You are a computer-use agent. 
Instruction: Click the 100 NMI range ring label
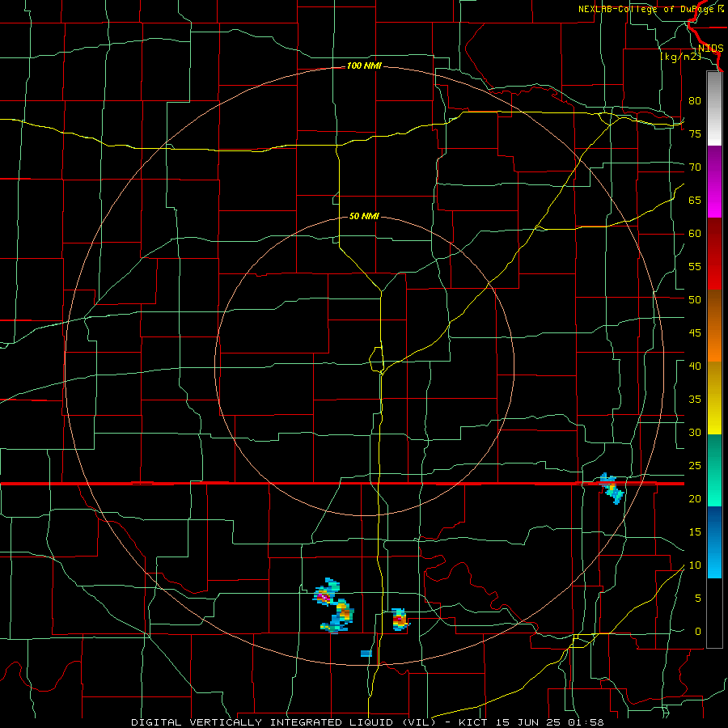click(x=364, y=66)
